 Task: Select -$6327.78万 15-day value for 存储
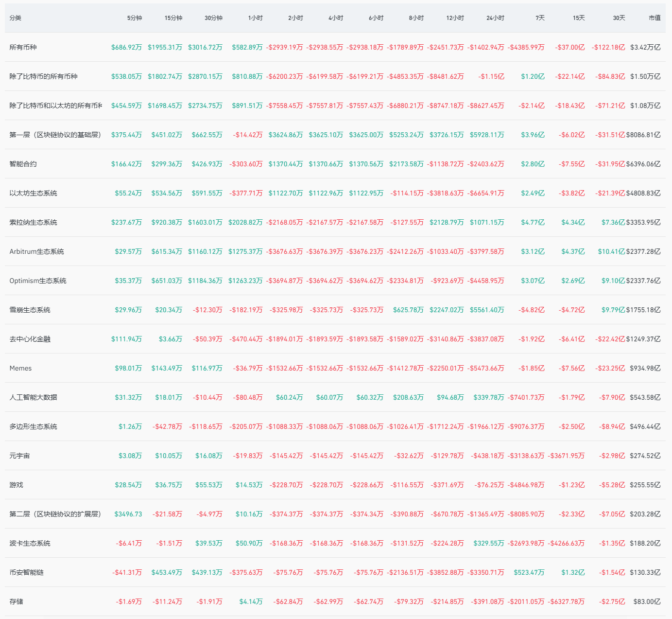[x=566, y=601]
